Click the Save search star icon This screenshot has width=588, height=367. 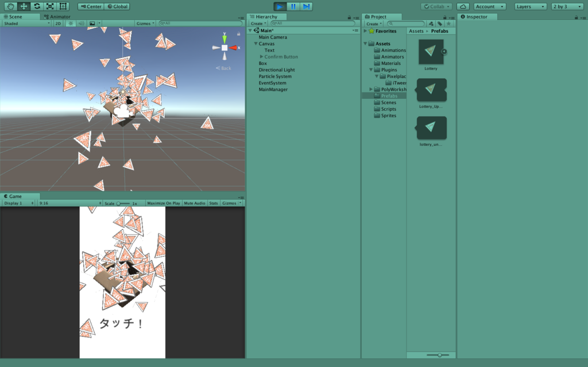(448, 24)
